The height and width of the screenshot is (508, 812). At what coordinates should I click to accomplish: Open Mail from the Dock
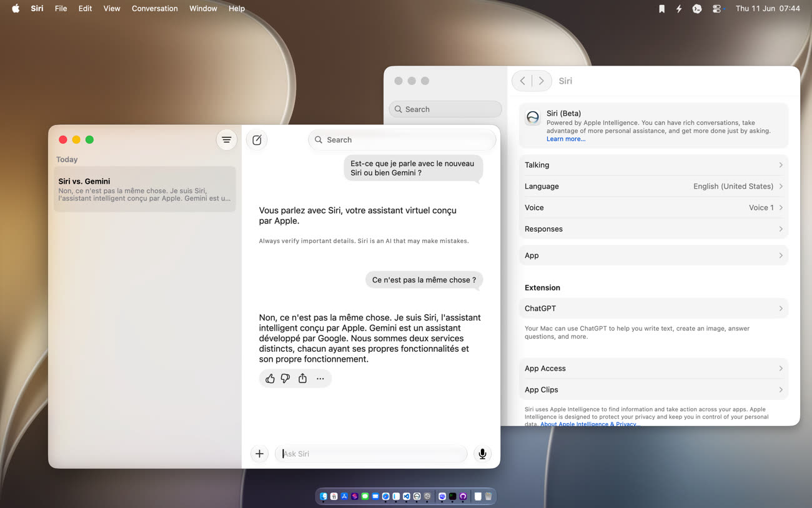point(375,496)
